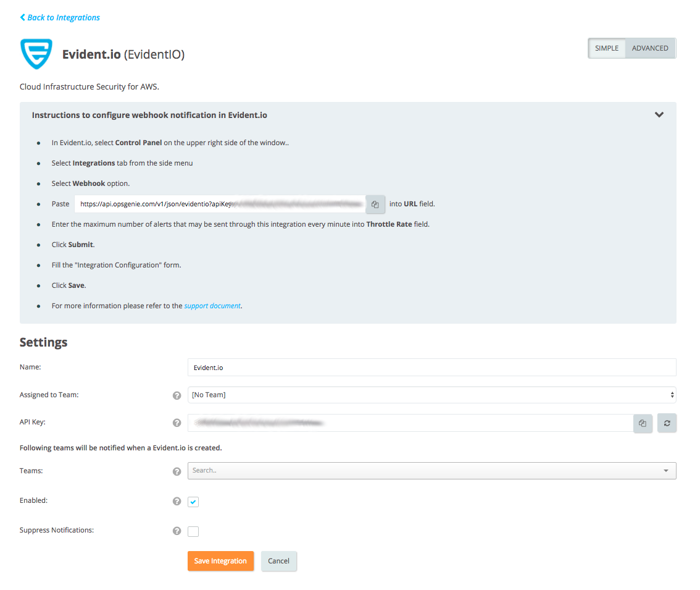This screenshot has width=700, height=590.
Task: Open help icon for Teams field
Action: 177,471
